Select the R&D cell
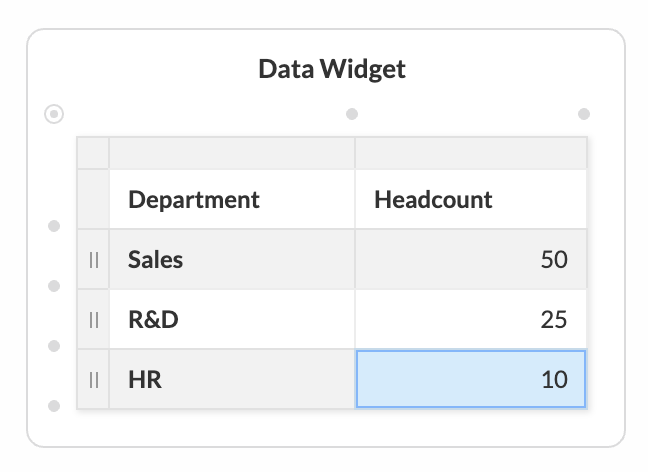The image size is (648, 472). pos(232,319)
